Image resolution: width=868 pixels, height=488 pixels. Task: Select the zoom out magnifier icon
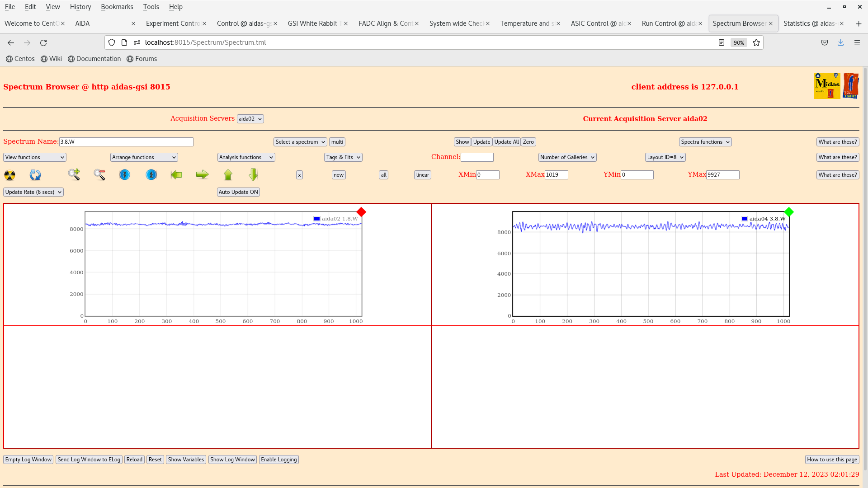[x=99, y=175]
